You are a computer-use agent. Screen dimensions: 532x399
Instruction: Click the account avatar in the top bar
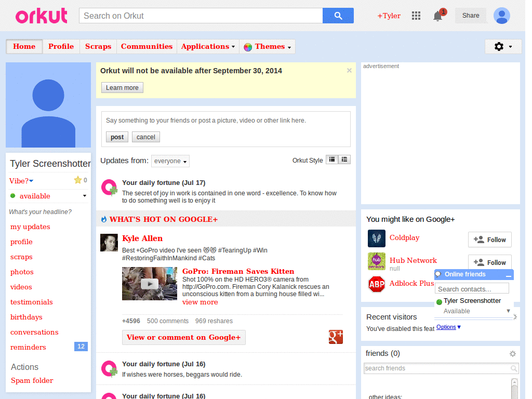[x=502, y=16]
